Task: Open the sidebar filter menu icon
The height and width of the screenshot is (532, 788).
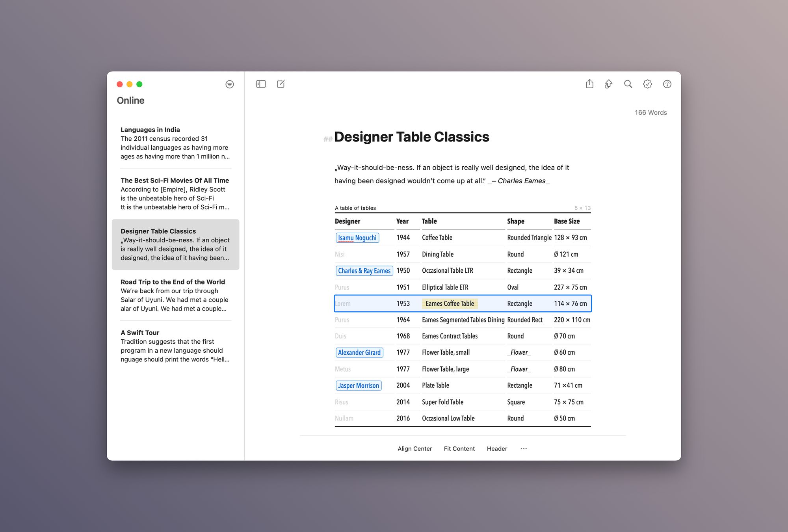Action: pos(230,84)
